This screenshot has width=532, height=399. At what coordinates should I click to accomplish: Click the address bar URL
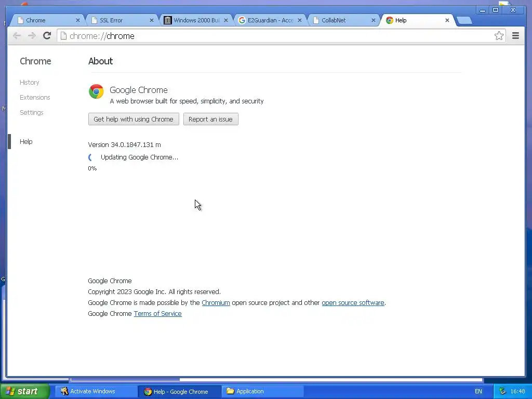coord(102,36)
